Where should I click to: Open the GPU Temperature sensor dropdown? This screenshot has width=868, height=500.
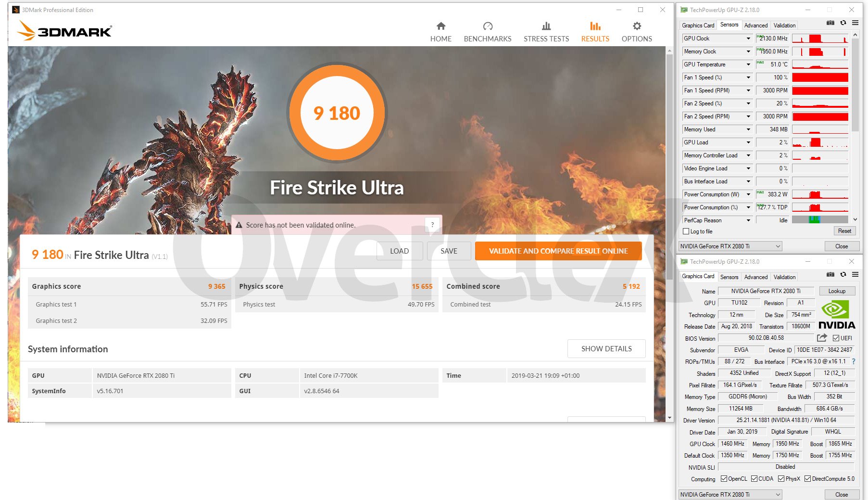tap(748, 64)
